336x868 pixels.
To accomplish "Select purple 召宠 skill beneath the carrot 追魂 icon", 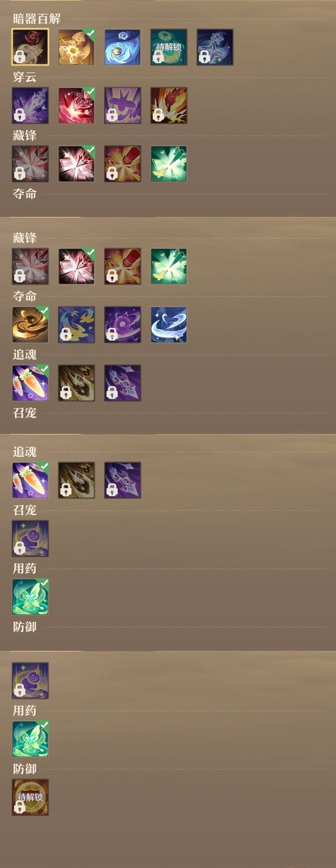I will pyautogui.click(x=30, y=538).
